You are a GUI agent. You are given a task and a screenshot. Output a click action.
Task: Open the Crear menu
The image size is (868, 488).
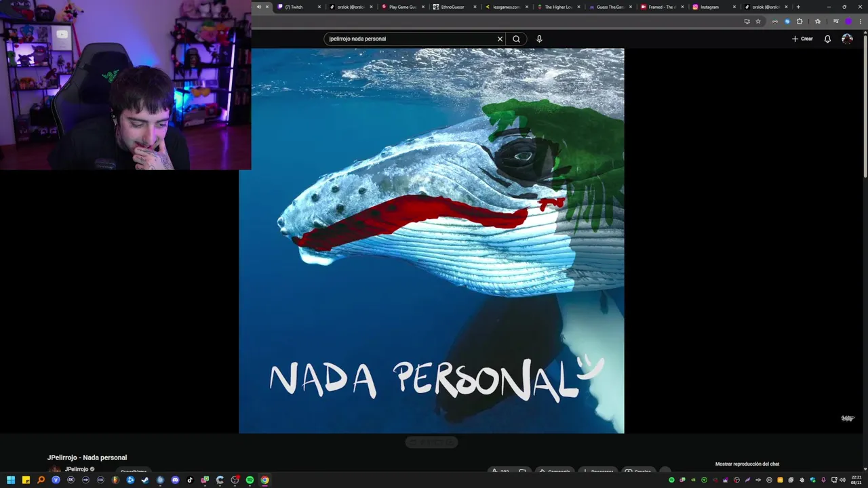[802, 39]
